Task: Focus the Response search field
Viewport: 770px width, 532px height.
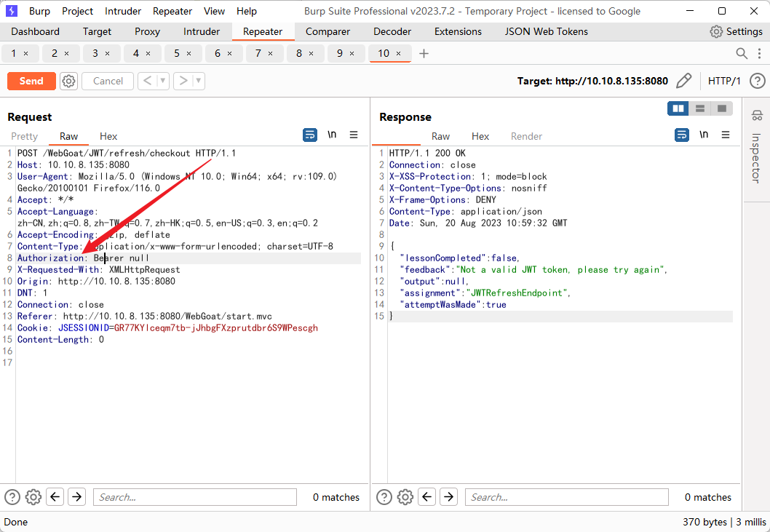Action: 567,497
